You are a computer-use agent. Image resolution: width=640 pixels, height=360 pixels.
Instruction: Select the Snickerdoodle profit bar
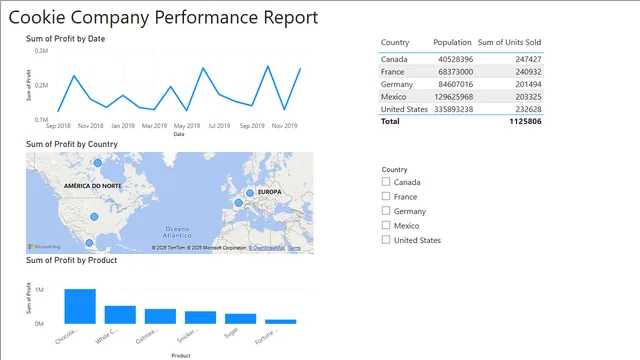[200, 318]
